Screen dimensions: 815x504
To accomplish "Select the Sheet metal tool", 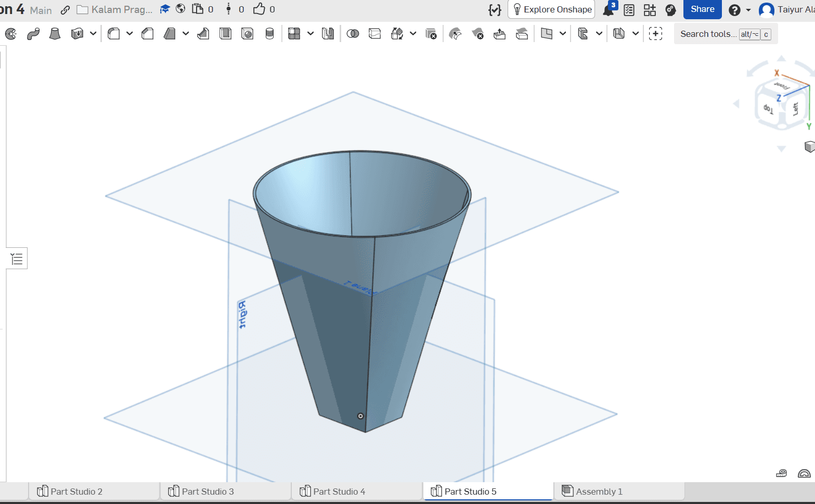I will 618,34.
